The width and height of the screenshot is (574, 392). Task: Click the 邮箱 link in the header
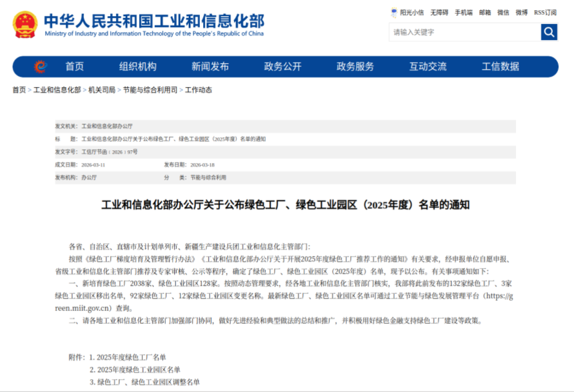click(484, 12)
